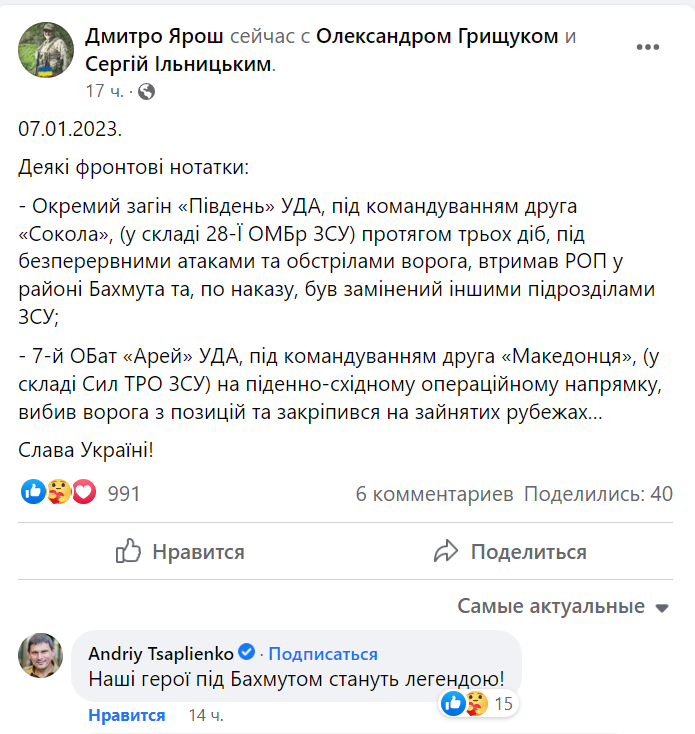Image resolution: width=695 pixels, height=734 pixels.
Task: Open the 6 комментариев link
Action: pyautogui.click(x=434, y=494)
